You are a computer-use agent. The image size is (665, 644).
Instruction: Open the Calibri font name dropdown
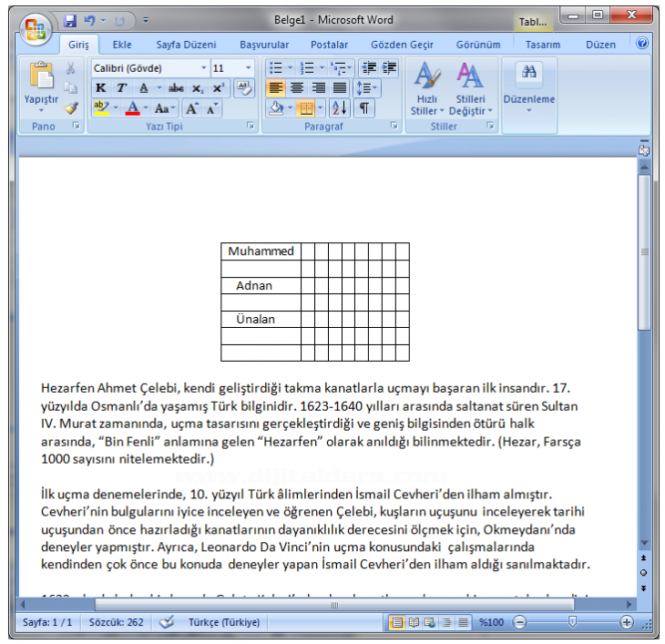coord(203,67)
